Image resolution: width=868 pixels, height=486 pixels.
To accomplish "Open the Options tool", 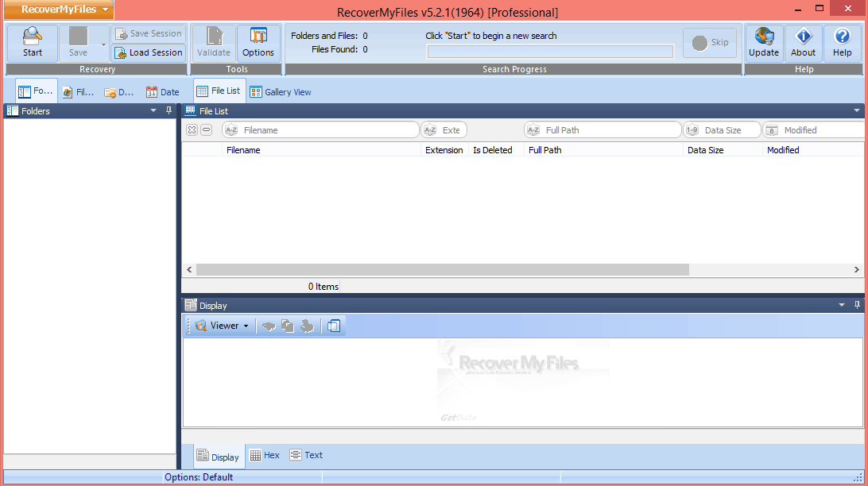I will click(258, 43).
